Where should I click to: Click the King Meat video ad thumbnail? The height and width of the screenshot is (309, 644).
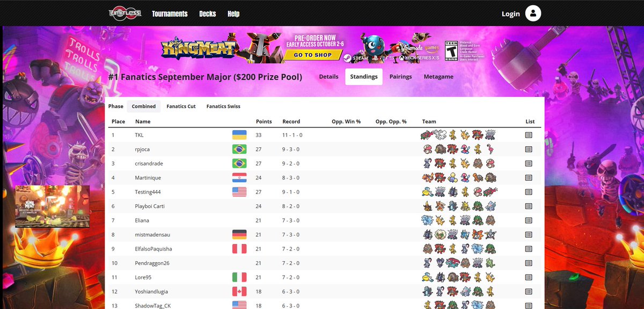coord(52,207)
